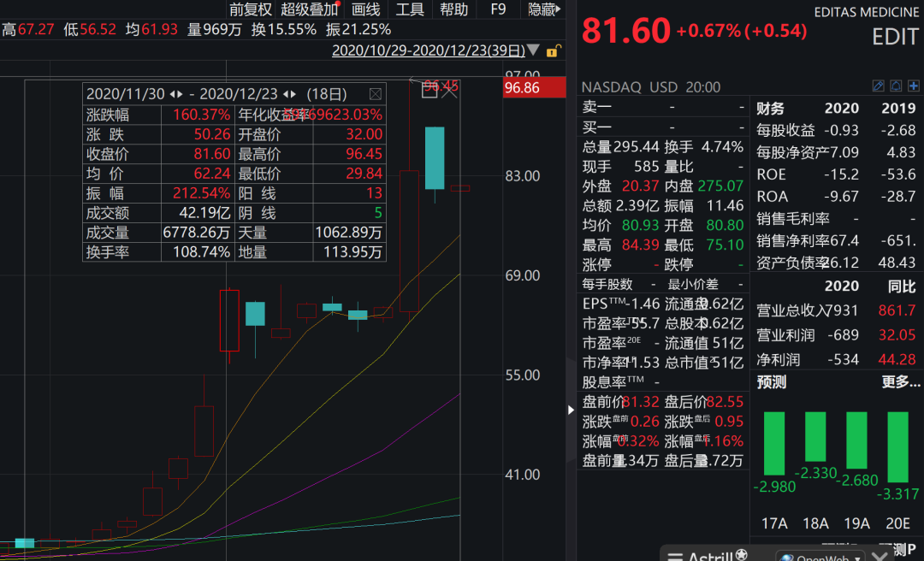Click the 最高 84.39 quote value

click(x=641, y=245)
